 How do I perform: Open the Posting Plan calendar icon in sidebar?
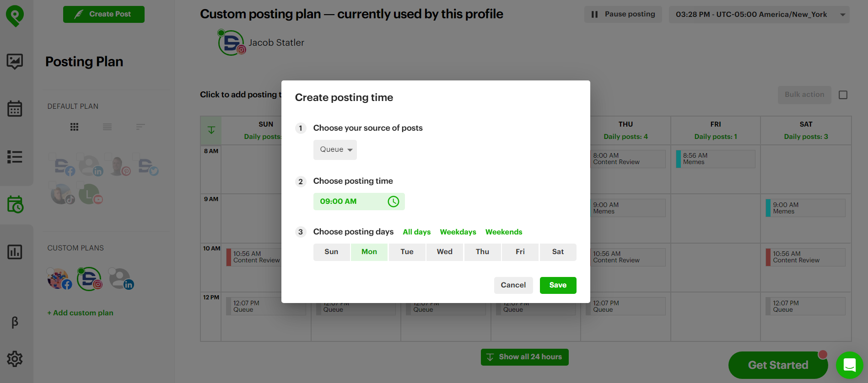click(x=15, y=204)
